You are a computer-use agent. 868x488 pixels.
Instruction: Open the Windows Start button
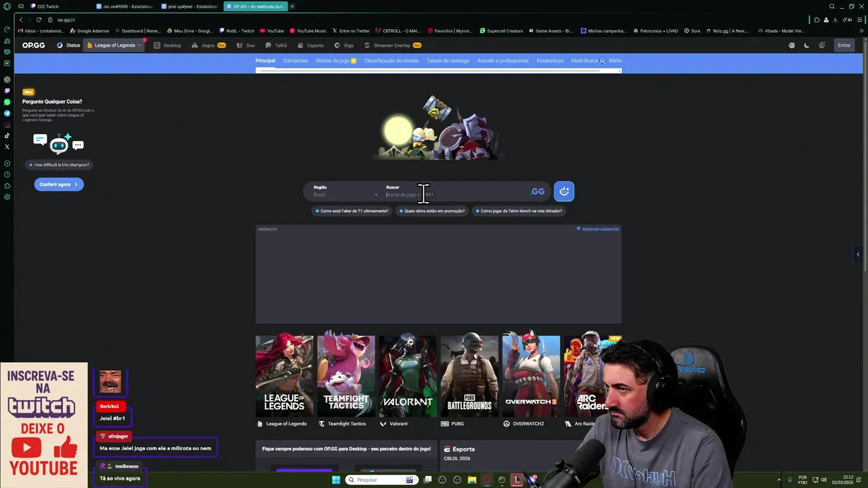point(336,480)
